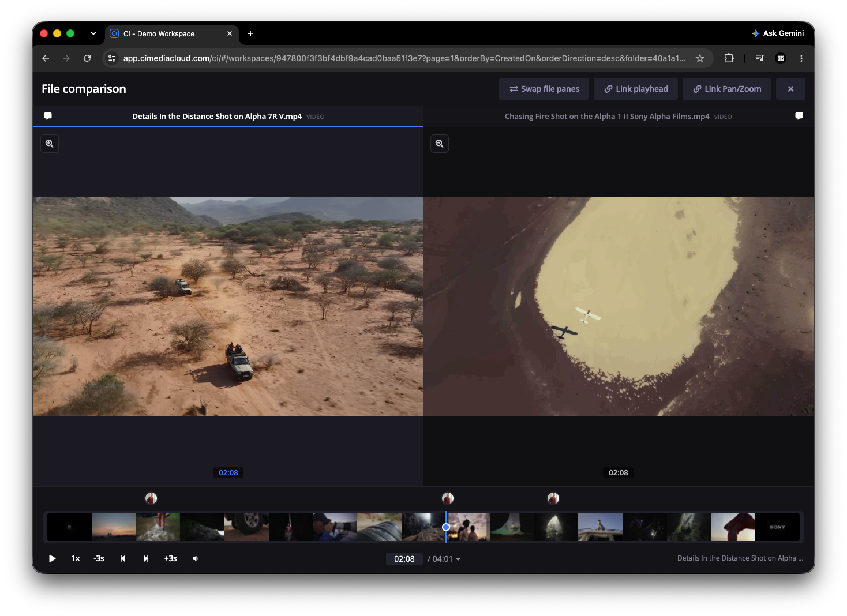
Task: Step to the previous frame
Action: [123, 558]
